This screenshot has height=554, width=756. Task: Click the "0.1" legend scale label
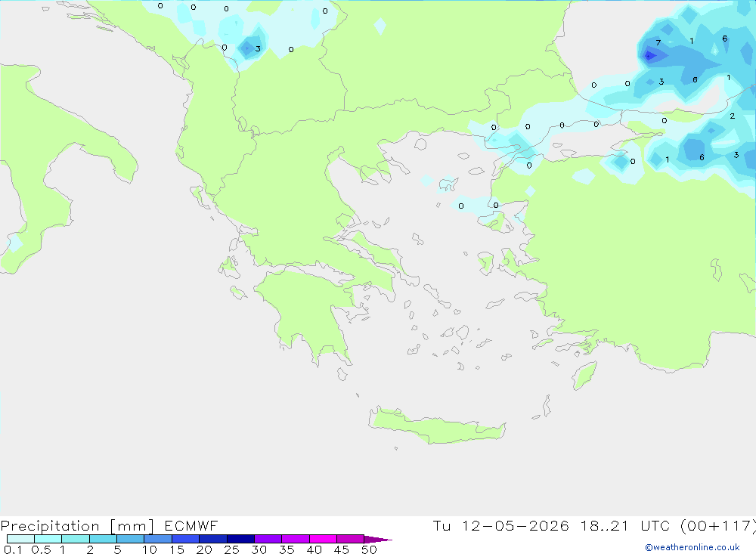[x=13, y=549]
